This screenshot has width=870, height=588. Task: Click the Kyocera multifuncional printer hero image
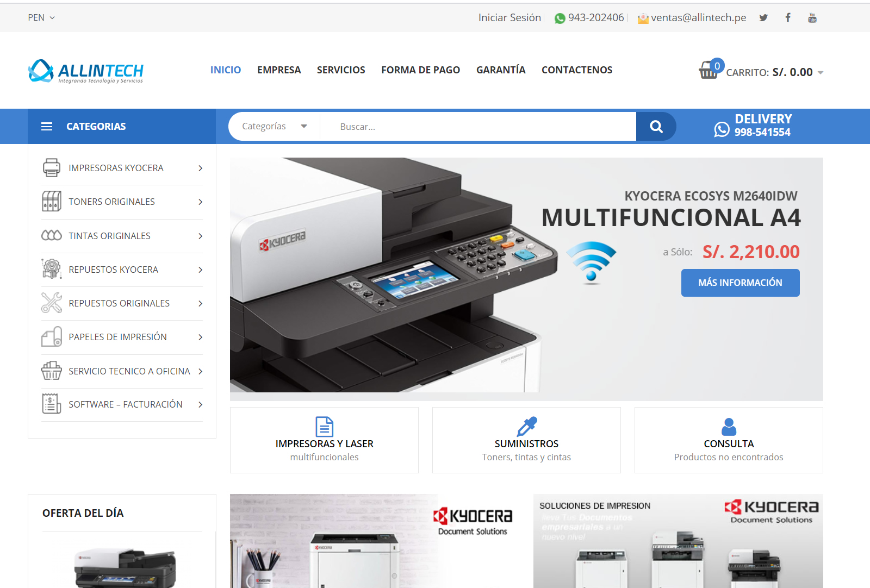(x=393, y=276)
